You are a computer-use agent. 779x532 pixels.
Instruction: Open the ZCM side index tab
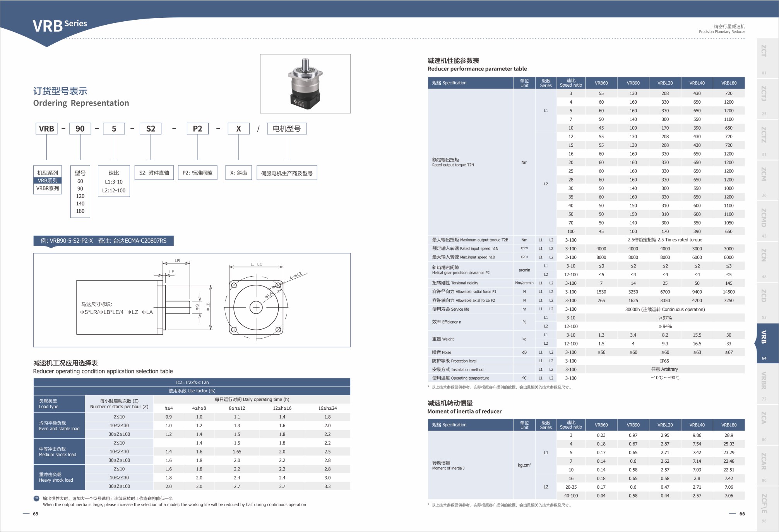click(x=767, y=180)
